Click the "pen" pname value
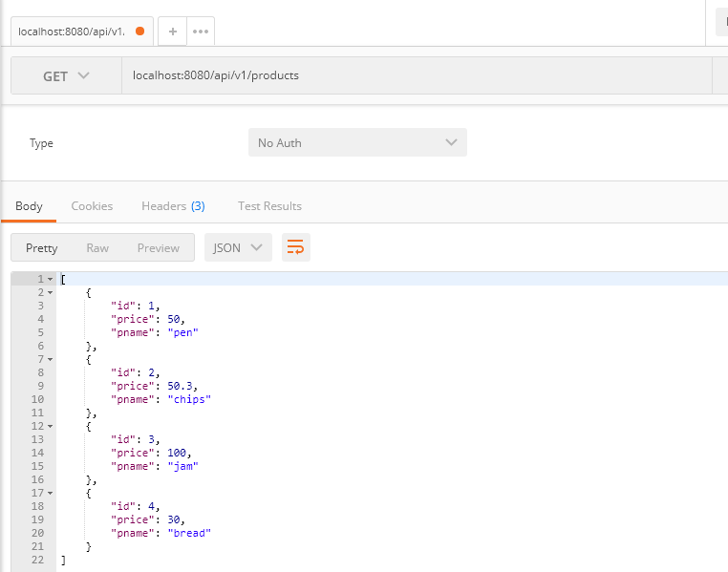Viewport: 728px width, 572px height. click(182, 332)
